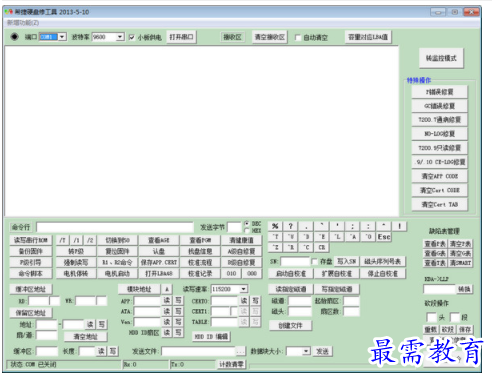
Task: Click the ! symbol button
Action: coord(399,226)
